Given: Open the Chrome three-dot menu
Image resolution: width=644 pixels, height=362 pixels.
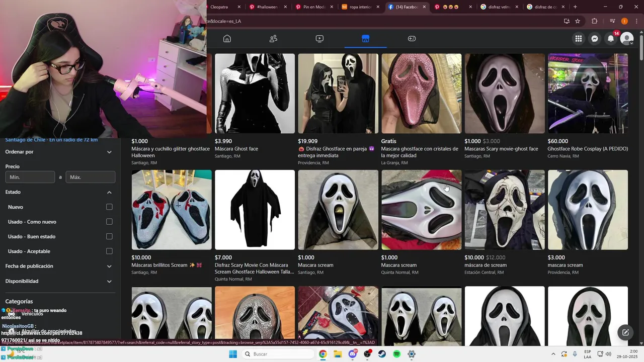Looking at the screenshot, I should click(636, 21).
